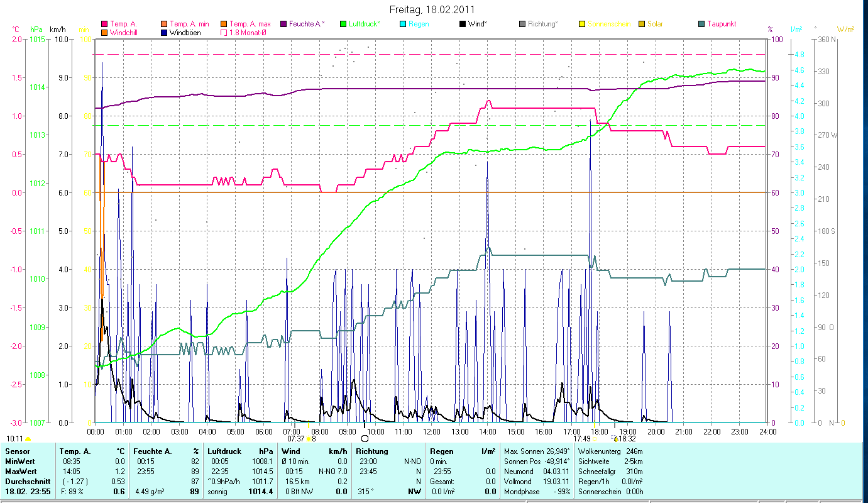Click the sunset time marker '17:49'
Screen dimensions: 868x503
(582, 439)
